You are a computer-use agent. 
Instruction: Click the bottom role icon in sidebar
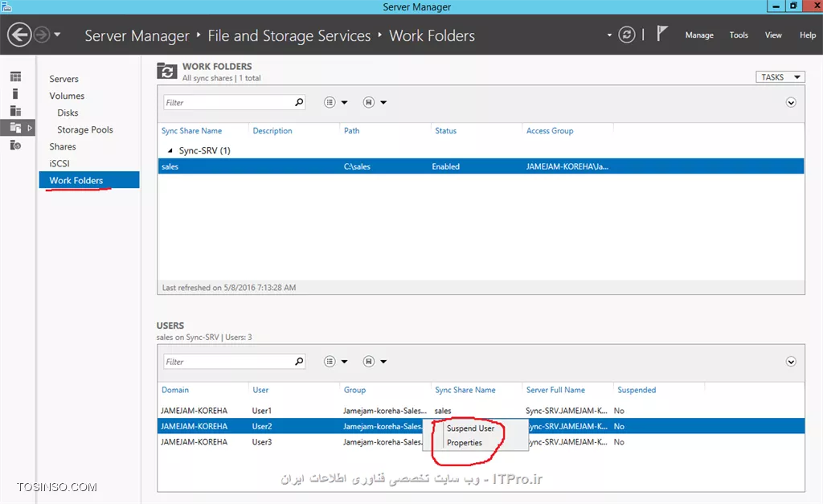coord(16,145)
